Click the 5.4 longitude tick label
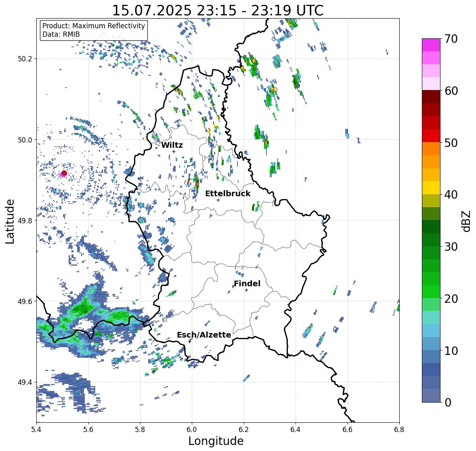Screen dimensions: 476x451 (x=36, y=430)
